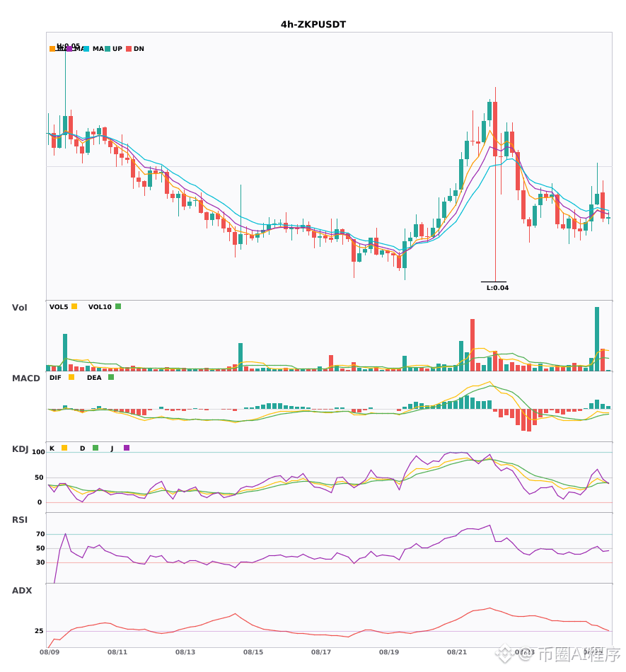Click the L:0.04 low price annotation
626x672 pixels.
[497, 288]
